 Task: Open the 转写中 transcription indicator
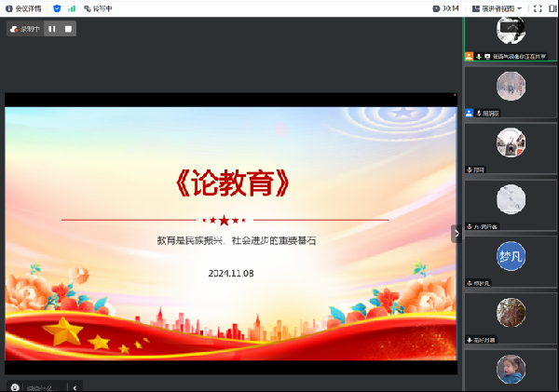(97, 8)
